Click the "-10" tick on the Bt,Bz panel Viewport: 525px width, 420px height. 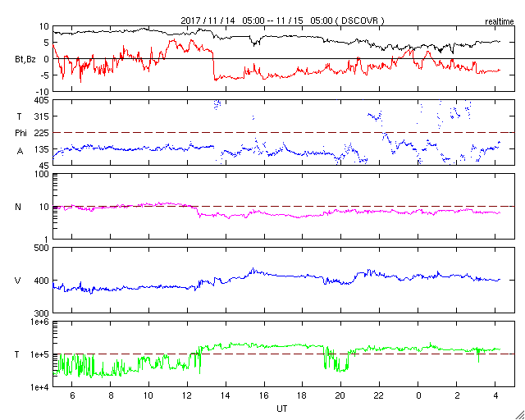42,92
